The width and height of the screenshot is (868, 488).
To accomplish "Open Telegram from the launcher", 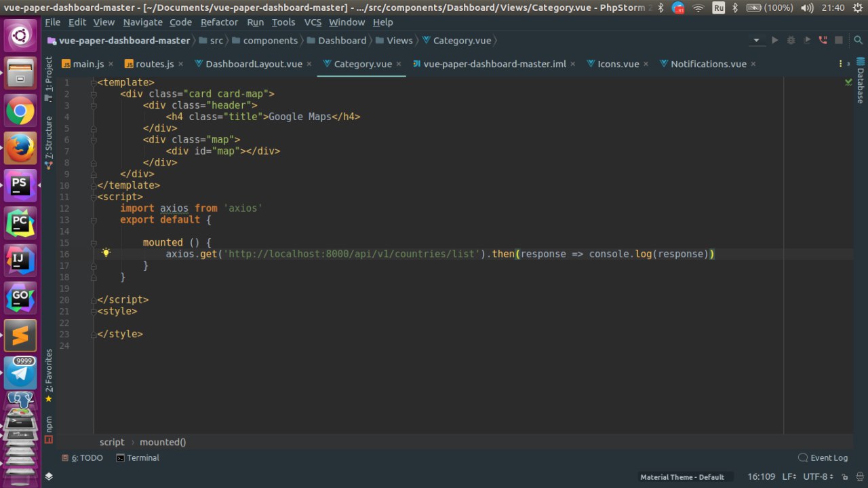I will click(x=20, y=373).
